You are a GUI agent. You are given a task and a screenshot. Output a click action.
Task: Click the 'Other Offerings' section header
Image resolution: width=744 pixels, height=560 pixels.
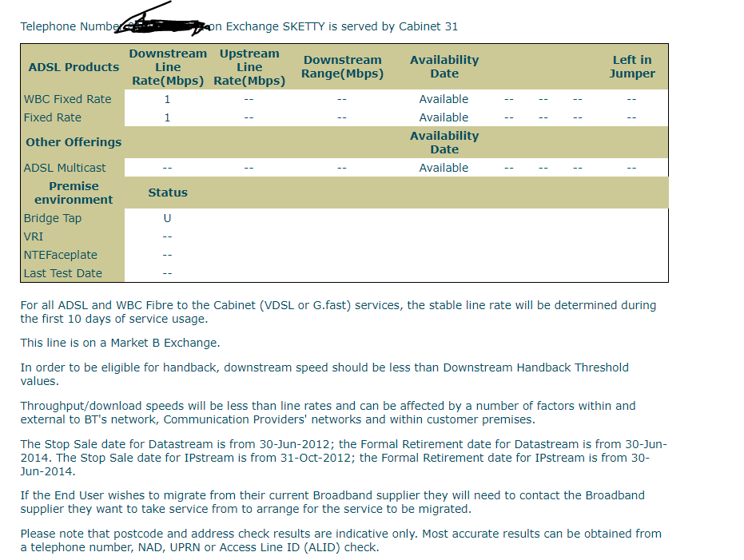(x=74, y=142)
